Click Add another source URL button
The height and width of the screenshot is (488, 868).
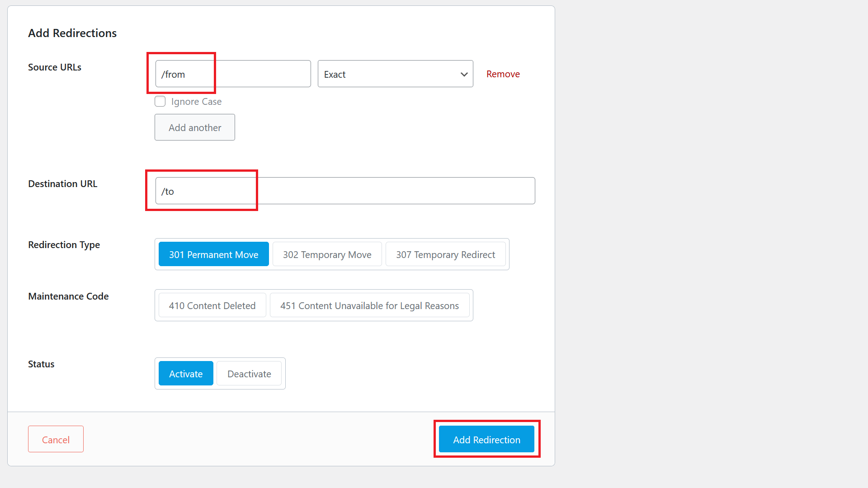pyautogui.click(x=194, y=127)
